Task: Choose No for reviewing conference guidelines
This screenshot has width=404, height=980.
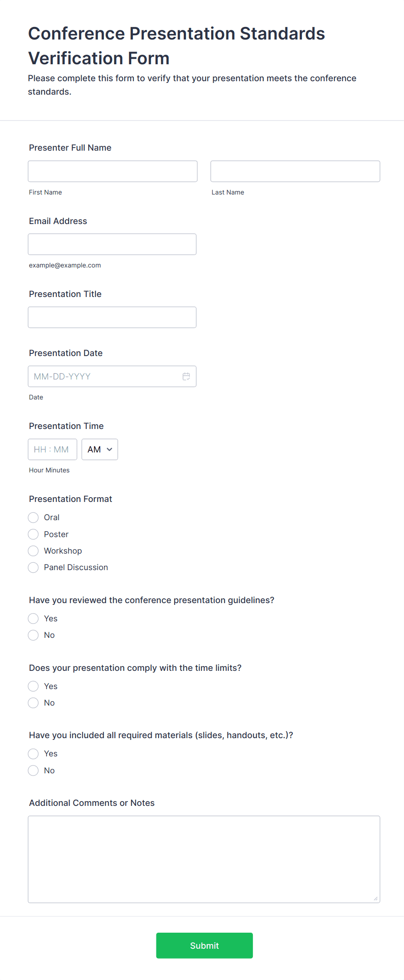Action: pyautogui.click(x=33, y=635)
